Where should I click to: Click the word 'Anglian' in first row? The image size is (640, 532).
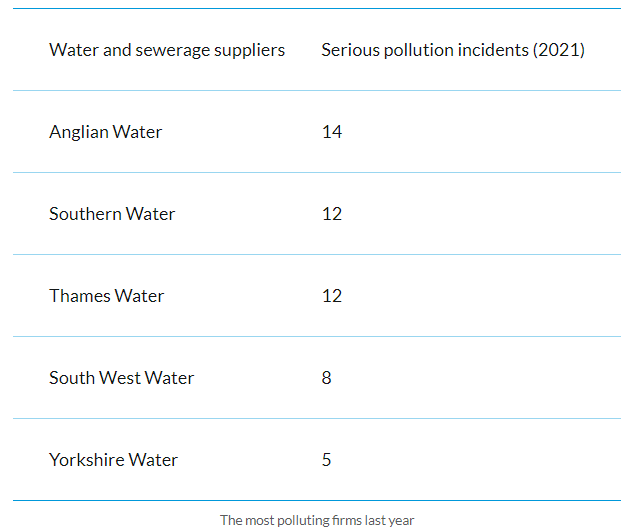79,132
